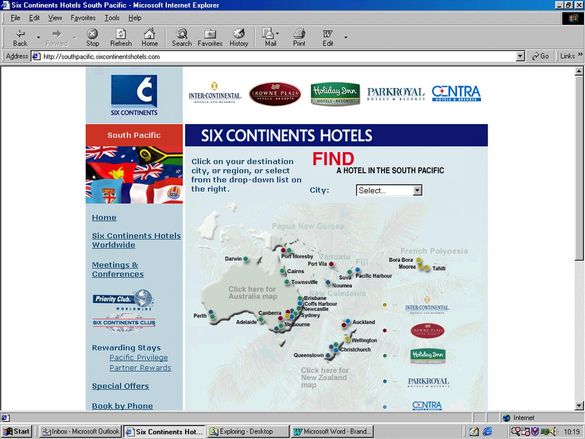Open the Pacific Privilege link
Image resolution: width=585 pixels, height=439 pixels.
pyautogui.click(x=138, y=357)
